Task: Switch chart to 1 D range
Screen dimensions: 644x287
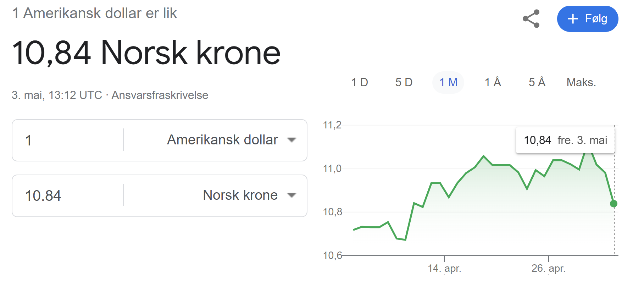Action: click(x=360, y=82)
